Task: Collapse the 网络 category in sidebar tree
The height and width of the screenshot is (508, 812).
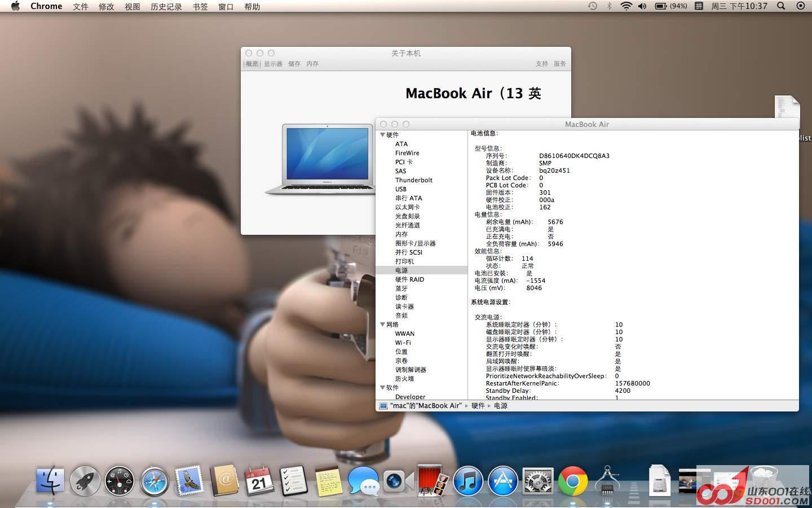Action: point(382,325)
